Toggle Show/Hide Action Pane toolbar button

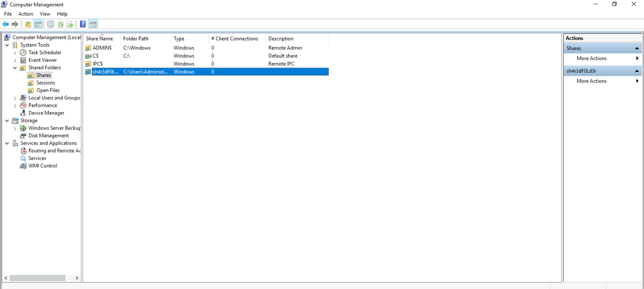click(x=93, y=24)
